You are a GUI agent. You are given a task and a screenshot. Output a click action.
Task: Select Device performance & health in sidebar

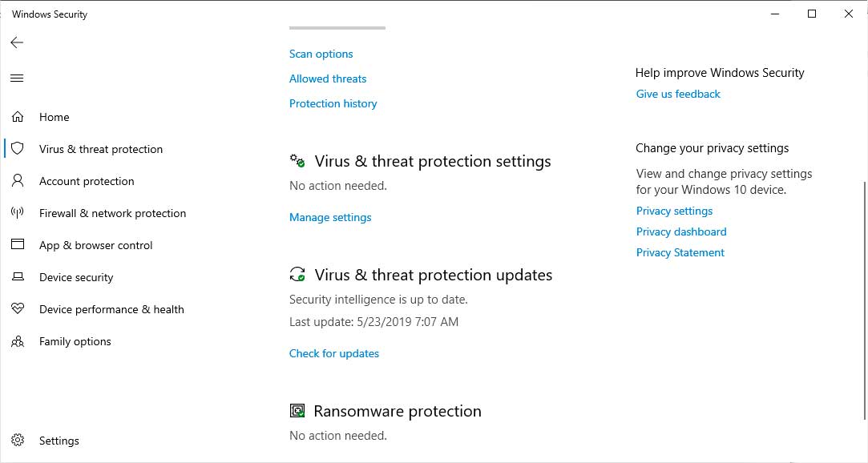(x=111, y=309)
